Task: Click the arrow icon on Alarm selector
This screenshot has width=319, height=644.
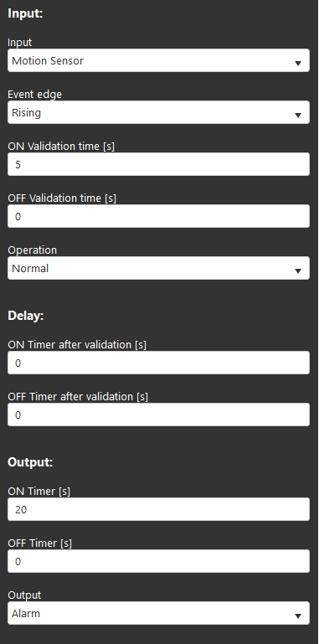Action: (298, 616)
